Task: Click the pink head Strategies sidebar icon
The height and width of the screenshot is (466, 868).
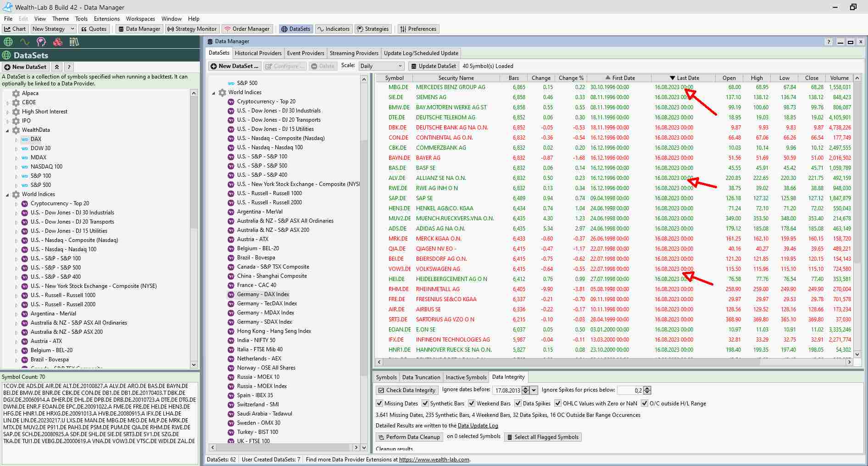Action: (x=41, y=42)
